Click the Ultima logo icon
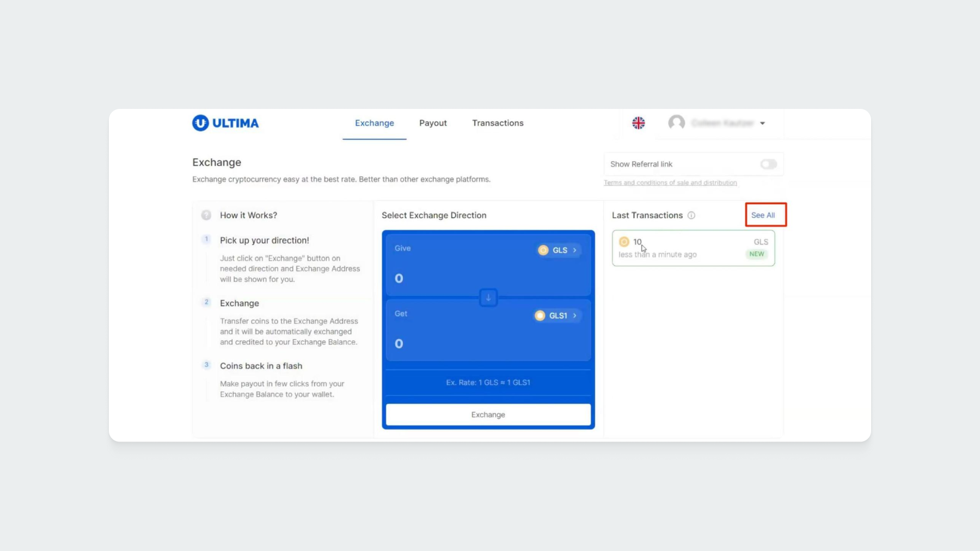The image size is (980, 551). (x=200, y=123)
